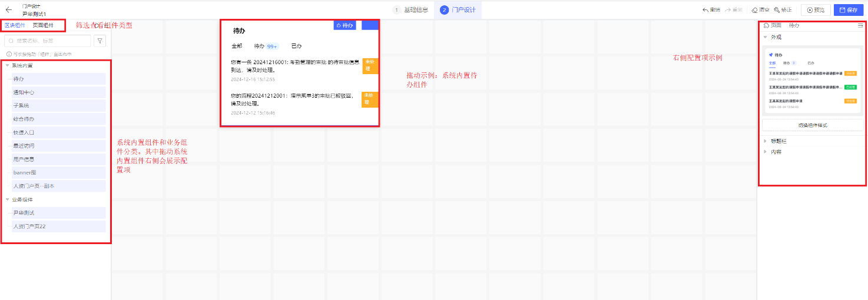Save the design with 保存
This screenshot has height=300, width=868.
tap(849, 10)
